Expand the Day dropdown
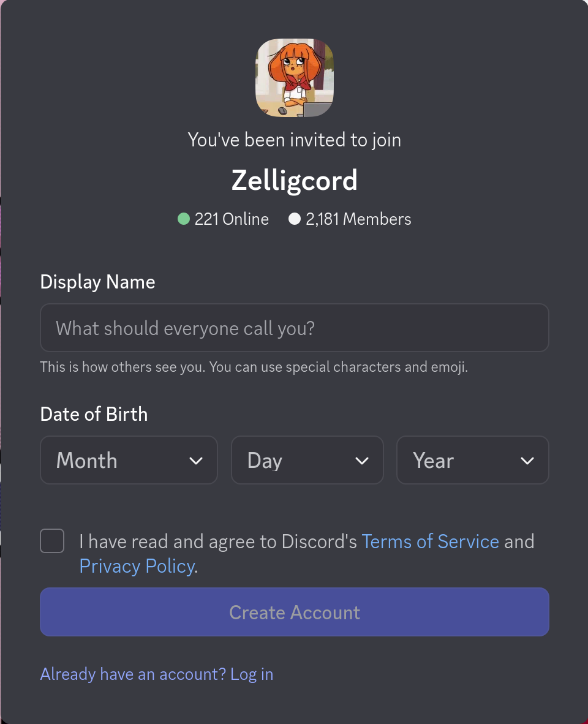This screenshot has height=724, width=588. pyautogui.click(x=307, y=460)
